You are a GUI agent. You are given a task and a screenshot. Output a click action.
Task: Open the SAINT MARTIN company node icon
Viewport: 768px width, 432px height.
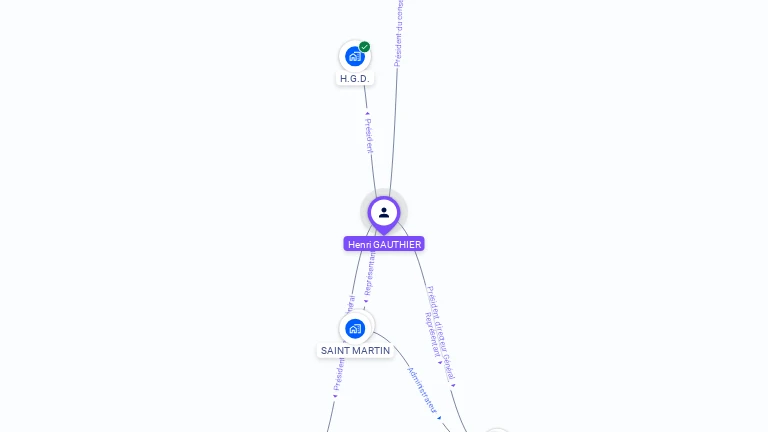pos(355,329)
